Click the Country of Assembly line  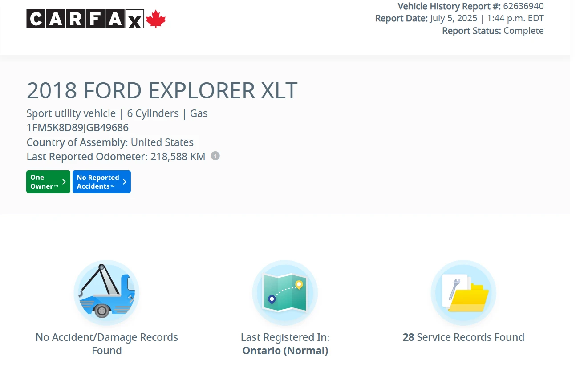click(110, 142)
